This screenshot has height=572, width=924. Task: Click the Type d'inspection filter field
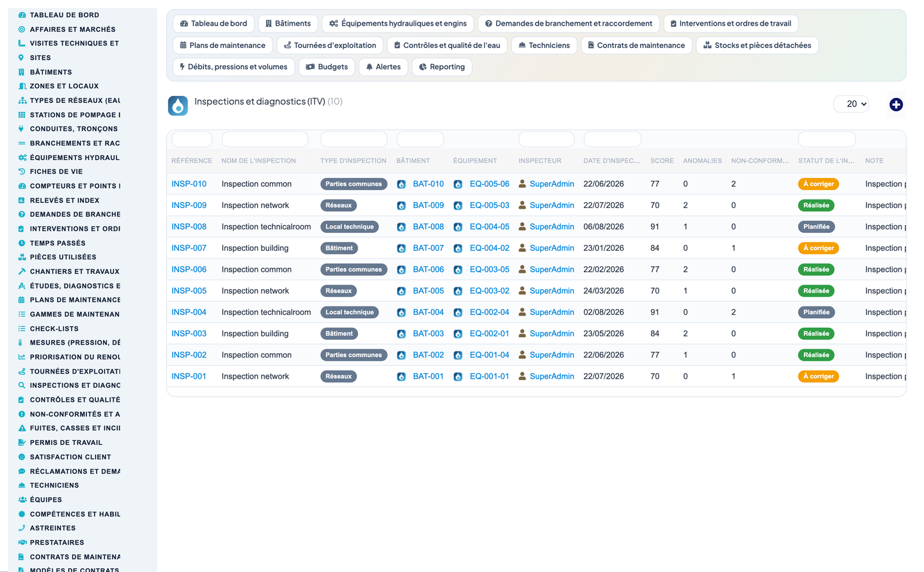354,139
